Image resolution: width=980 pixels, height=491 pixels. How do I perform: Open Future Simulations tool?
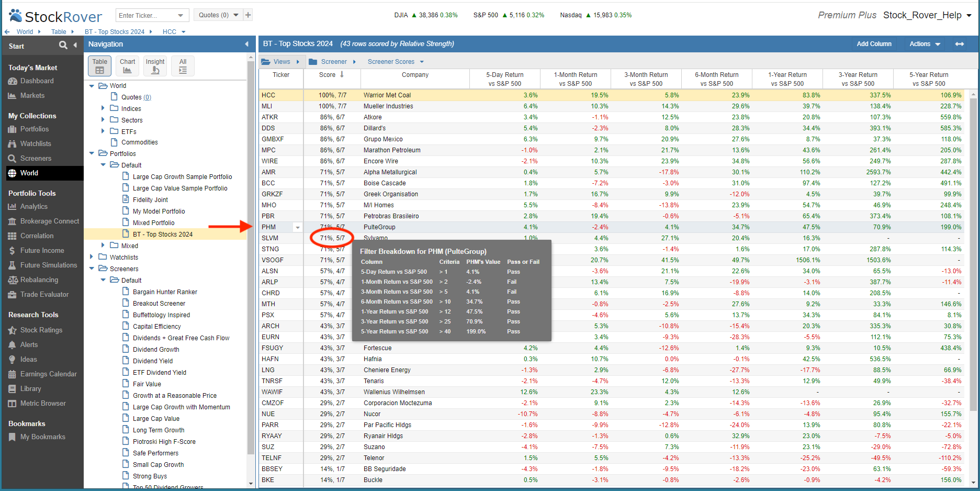(x=48, y=265)
